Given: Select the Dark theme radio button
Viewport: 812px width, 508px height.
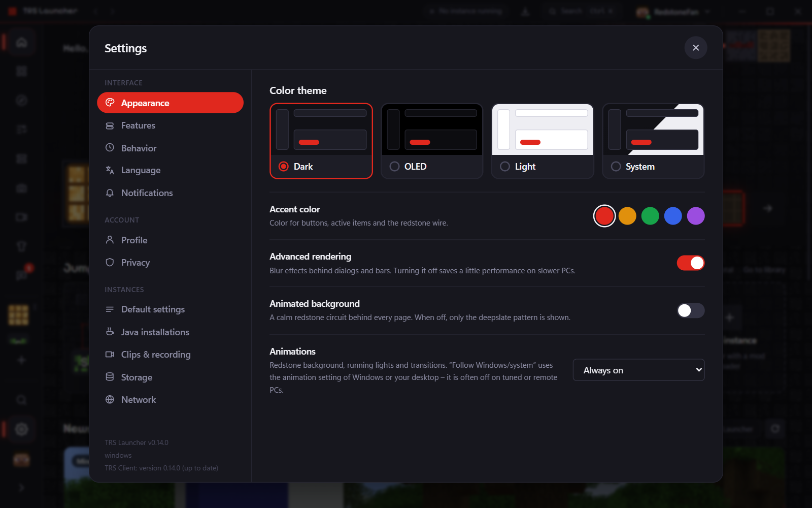Looking at the screenshot, I should 284,167.
